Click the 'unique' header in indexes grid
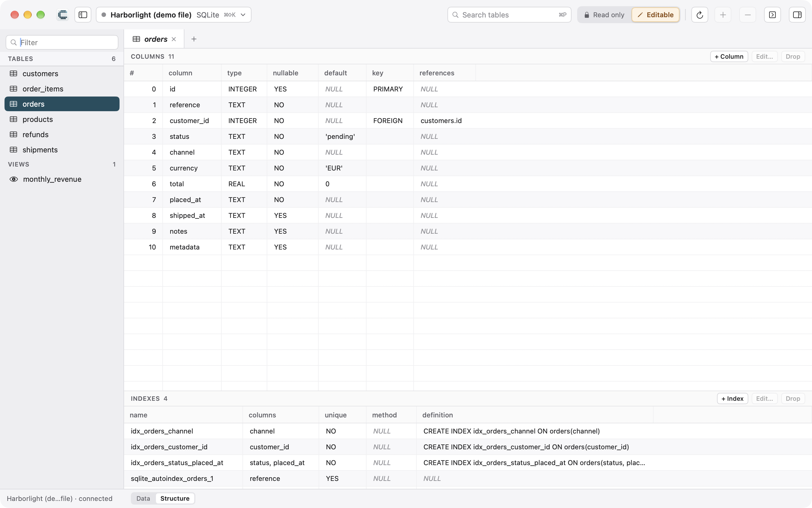The width and height of the screenshot is (812, 508). tap(342, 415)
